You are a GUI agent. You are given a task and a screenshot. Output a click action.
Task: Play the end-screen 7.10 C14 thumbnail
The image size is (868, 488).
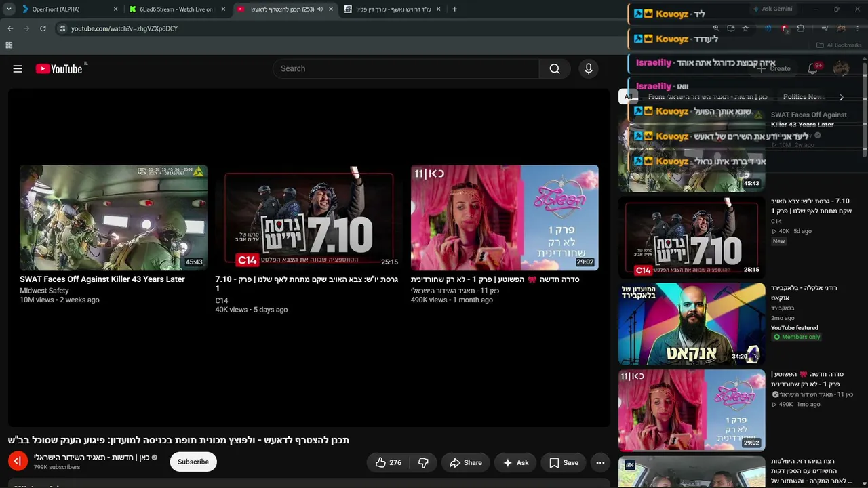(x=309, y=218)
